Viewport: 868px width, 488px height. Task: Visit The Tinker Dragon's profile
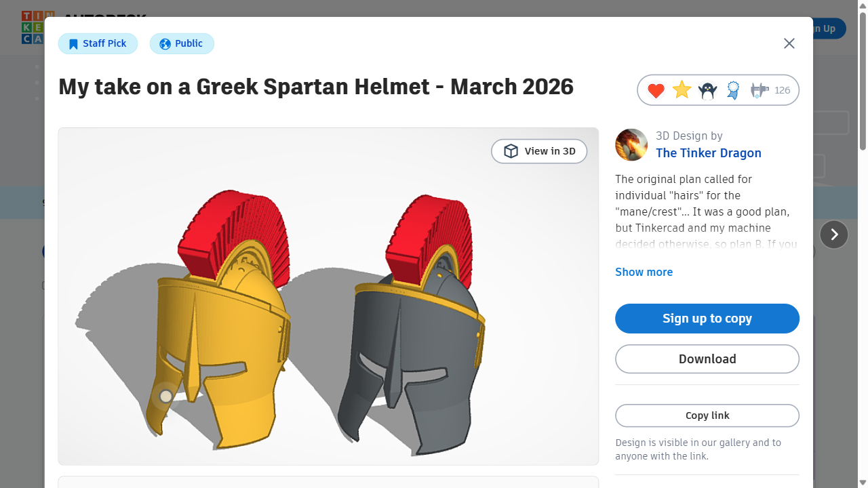[x=709, y=153]
